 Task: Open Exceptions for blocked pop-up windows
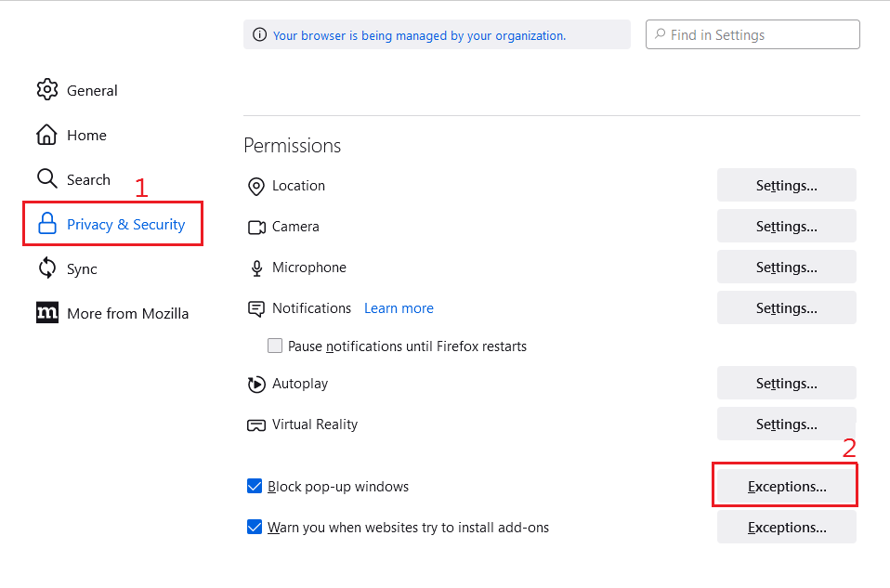coord(786,487)
